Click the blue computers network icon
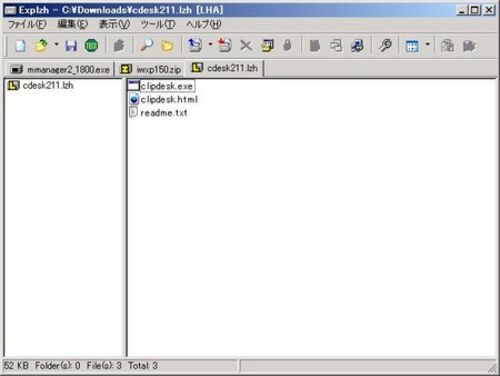The width and height of the screenshot is (500, 376). click(357, 46)
